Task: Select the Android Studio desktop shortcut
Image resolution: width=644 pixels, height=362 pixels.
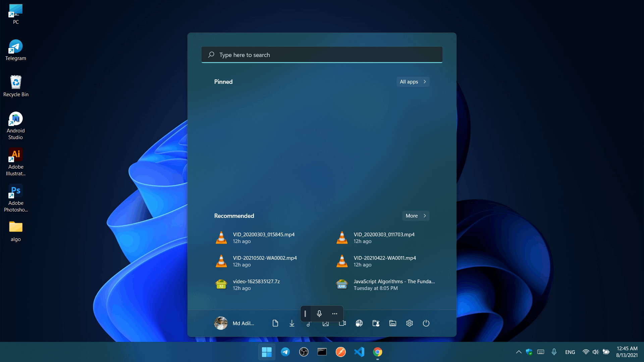Action: pyautogui.click(x=16, y=126)
